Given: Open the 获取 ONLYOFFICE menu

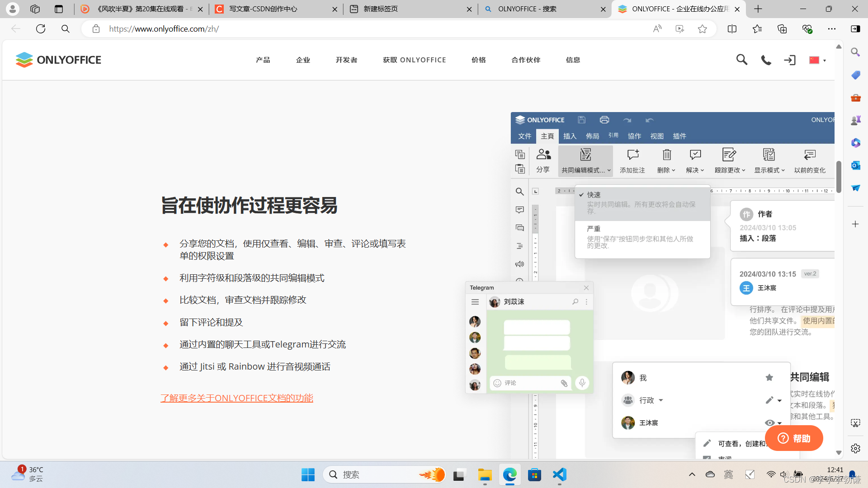Looking at the screenshot, I should point(414,60).
